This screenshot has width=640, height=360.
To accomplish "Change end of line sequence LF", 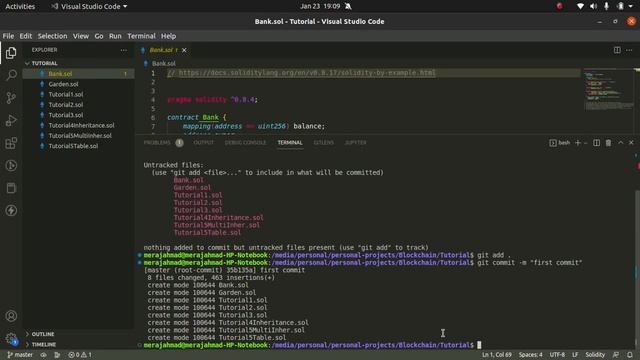I will tap(575, 355).
